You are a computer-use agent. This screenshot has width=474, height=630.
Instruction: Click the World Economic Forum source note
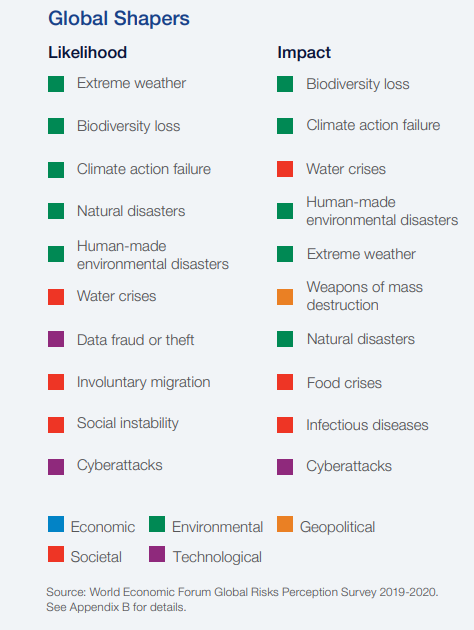(242, 599)
